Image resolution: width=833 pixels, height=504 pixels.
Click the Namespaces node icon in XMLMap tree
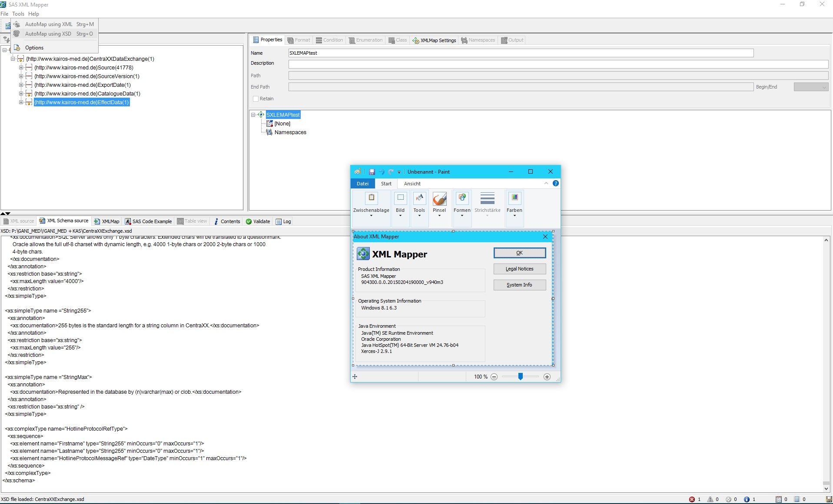(269, 132)
